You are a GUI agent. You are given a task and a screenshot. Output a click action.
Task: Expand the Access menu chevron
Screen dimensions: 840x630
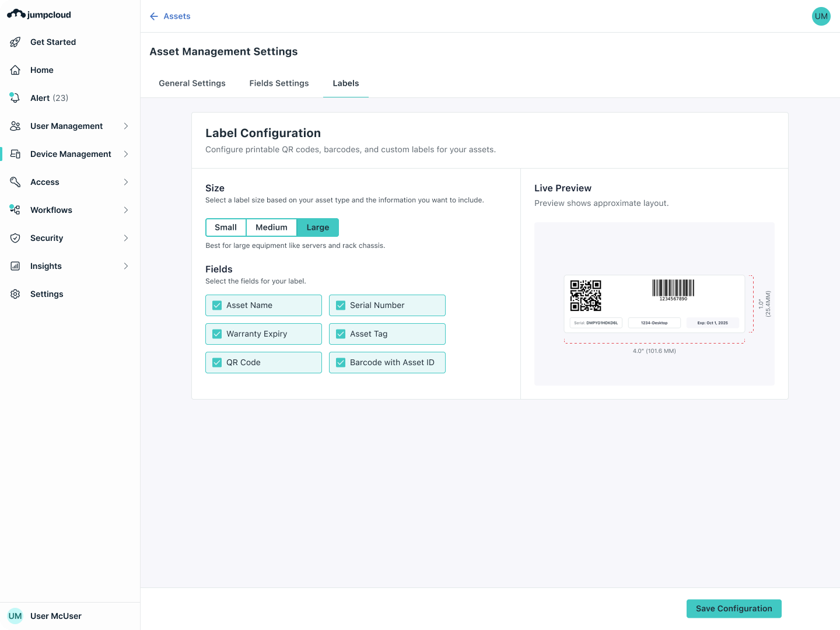(127, 182)
